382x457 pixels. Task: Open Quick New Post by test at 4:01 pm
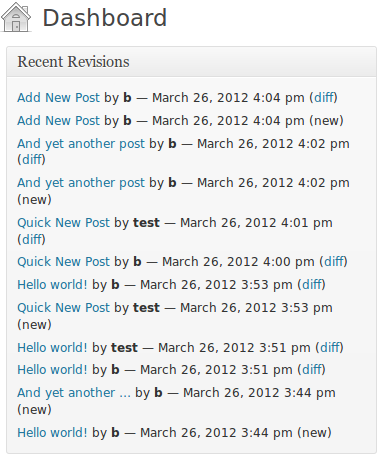pyautogui.click(x=63, y=223)
